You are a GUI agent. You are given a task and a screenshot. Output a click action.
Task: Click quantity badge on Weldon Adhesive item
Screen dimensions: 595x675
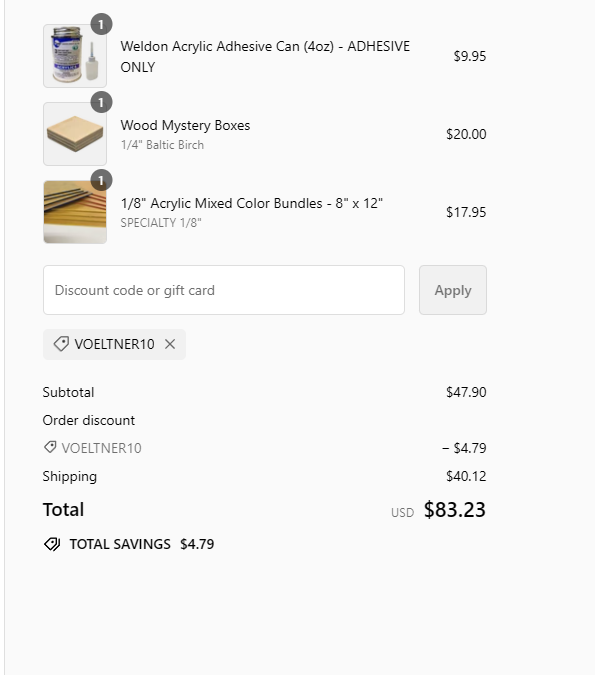[101, 25]
